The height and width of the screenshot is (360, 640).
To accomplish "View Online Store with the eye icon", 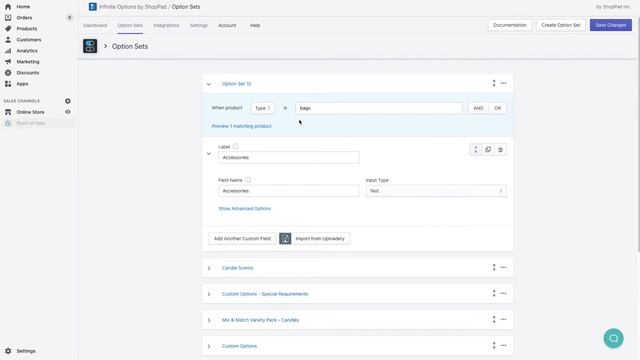I will click(68, 112).
